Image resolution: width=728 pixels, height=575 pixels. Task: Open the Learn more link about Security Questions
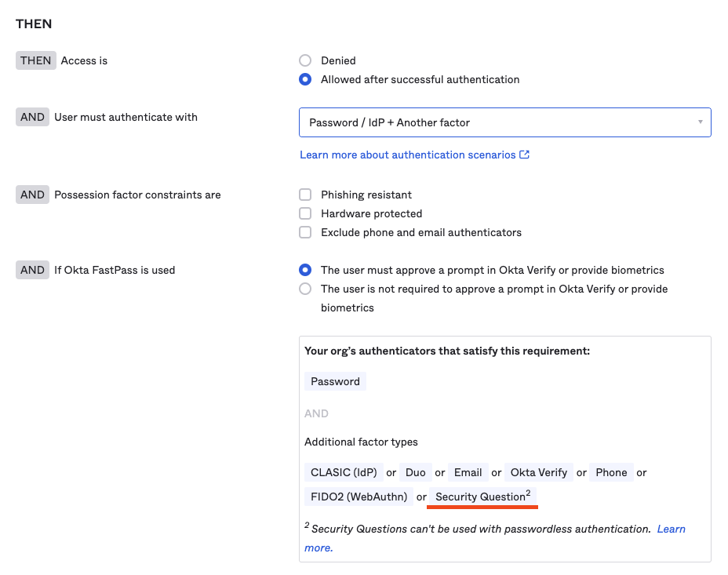click(x=671, y=530)
